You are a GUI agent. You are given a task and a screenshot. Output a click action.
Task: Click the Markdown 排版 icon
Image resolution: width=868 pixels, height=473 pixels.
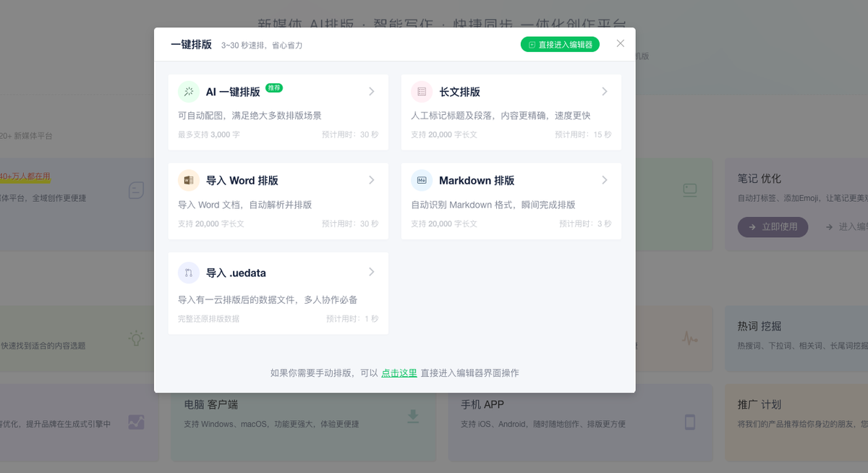[422, 180]
